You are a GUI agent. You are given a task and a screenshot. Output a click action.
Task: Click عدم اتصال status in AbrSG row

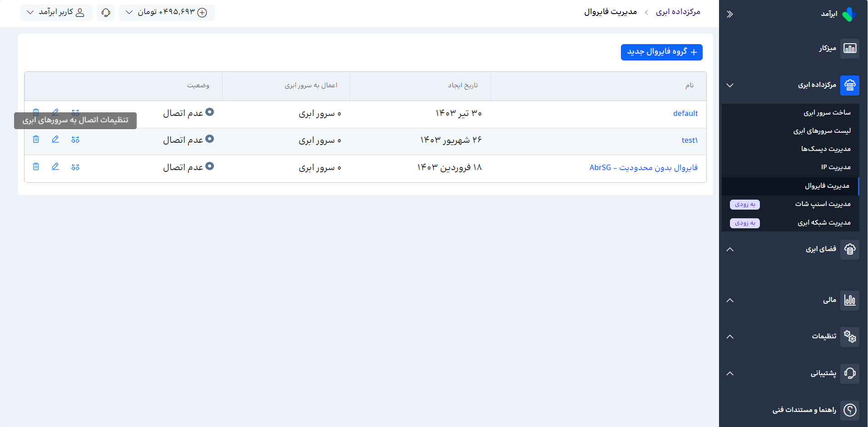coord(188,167)
